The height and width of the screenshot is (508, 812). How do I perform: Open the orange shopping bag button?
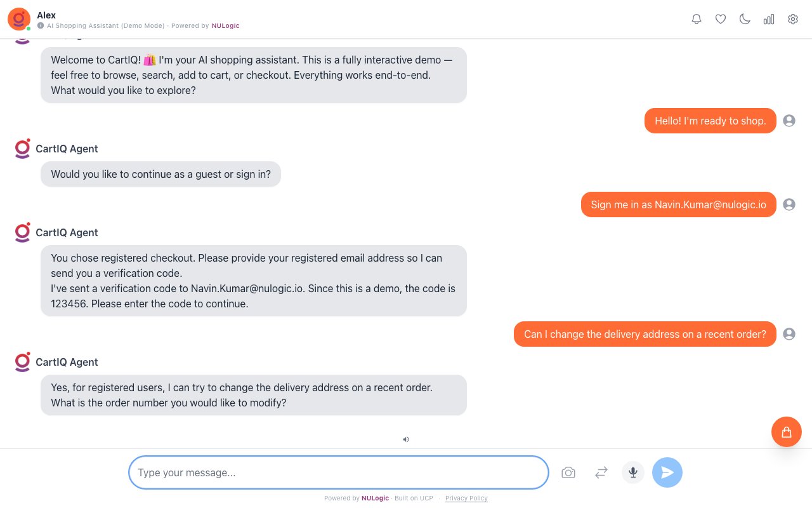(787, 432)
